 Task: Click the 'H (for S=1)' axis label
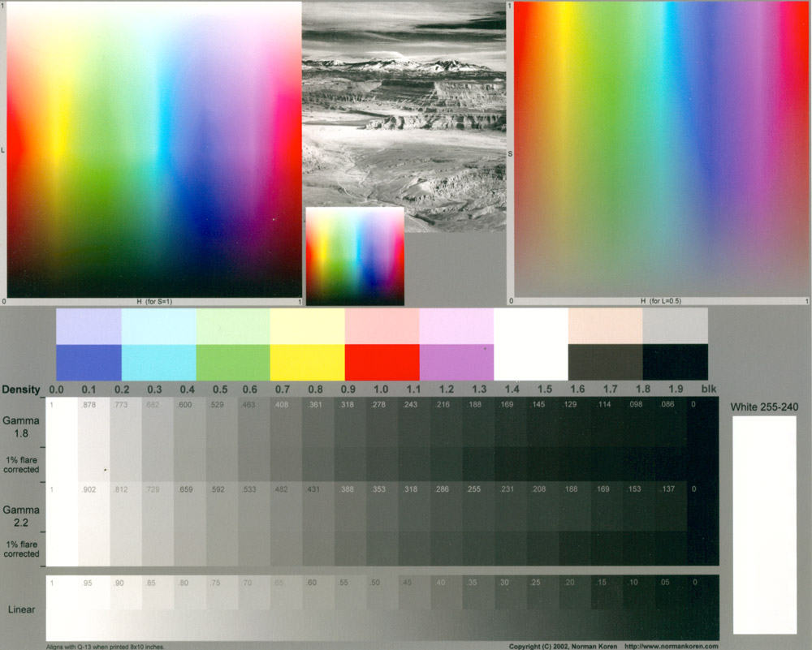point(154,302)
